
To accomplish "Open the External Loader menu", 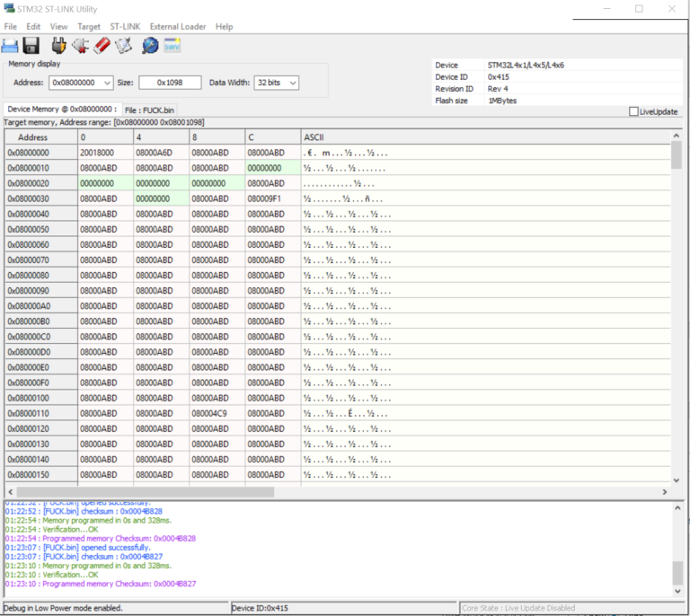I will (178, 26).
